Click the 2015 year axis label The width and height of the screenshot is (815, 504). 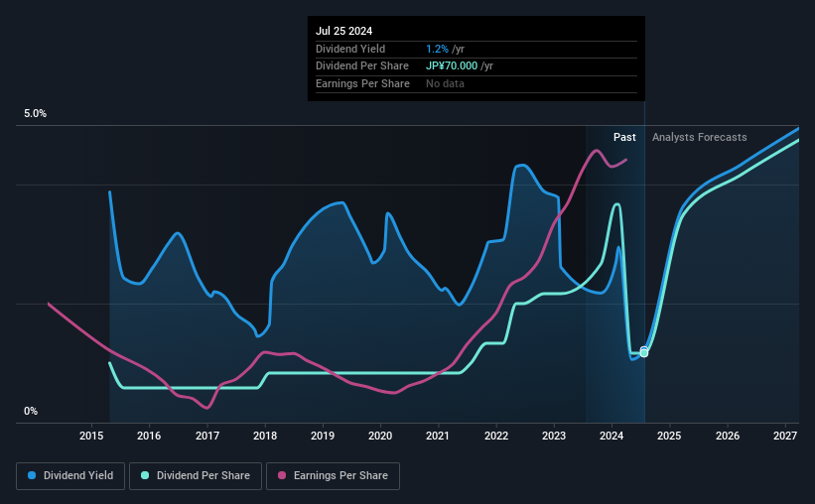(91, 436)
